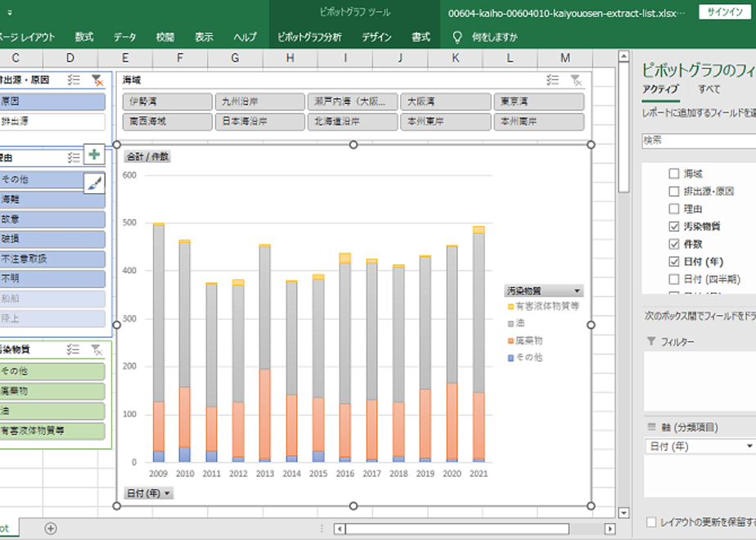Screen dimensions: 756x540
Task: Select 伊勢湾 in 海域 slicer
Action: pos(167,101)
